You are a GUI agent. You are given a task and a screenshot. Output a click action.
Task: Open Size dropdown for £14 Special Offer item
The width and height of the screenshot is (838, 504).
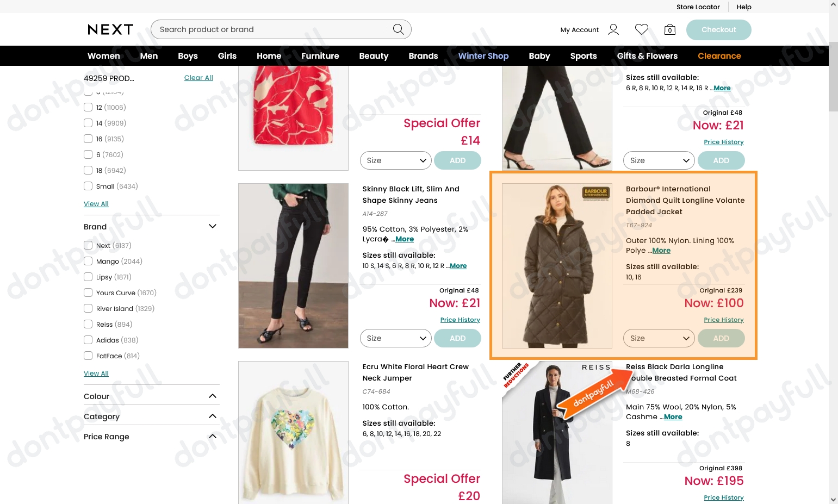pyautogui.click(x=396, y=160)
